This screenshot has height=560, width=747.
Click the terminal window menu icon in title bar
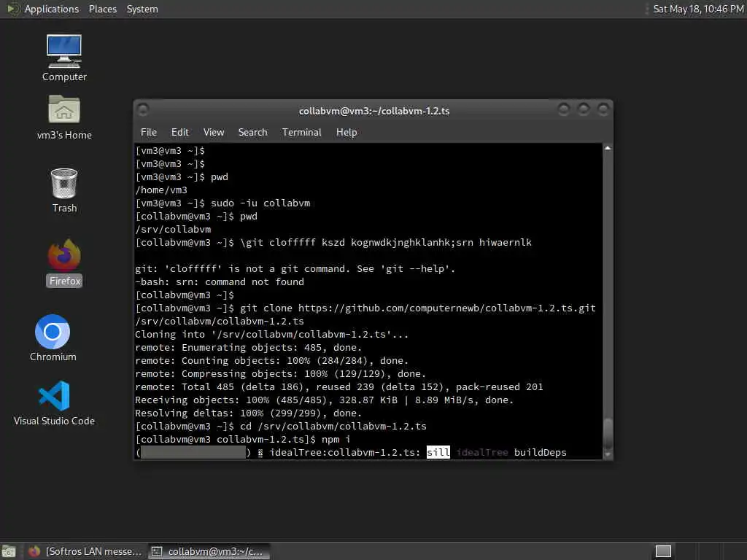click(x=143, y=110)
